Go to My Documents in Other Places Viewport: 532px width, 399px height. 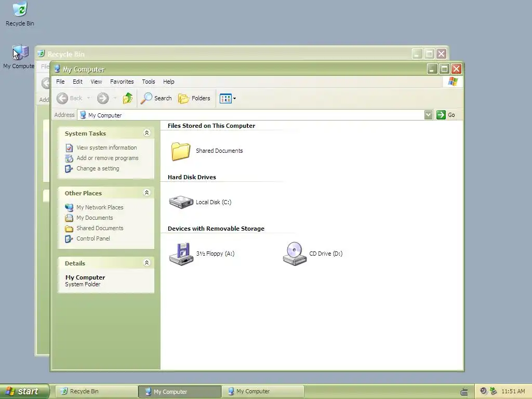(x=95, y=218)
